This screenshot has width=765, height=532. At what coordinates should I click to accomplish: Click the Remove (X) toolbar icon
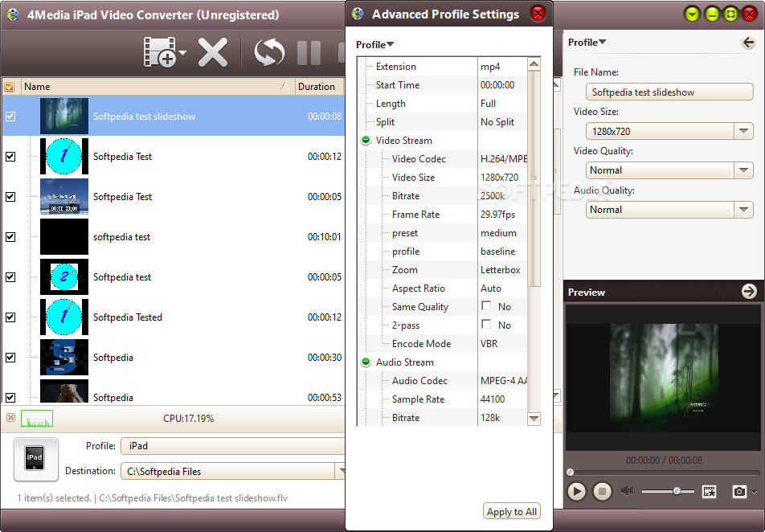(x=213, y=52)
